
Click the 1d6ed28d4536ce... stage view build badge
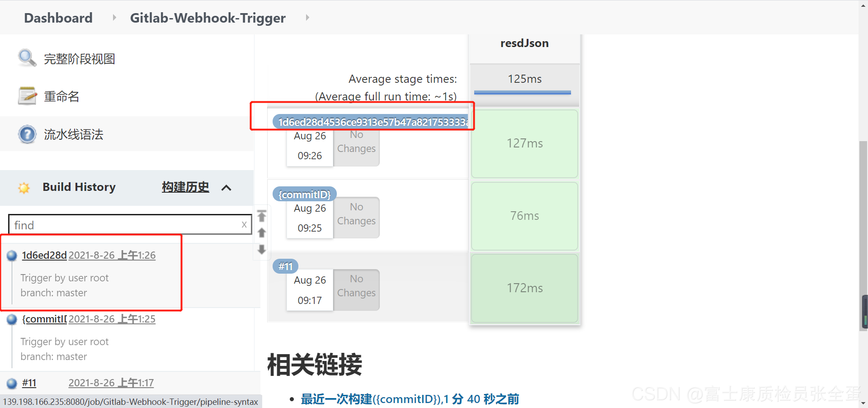click(x=371, y=122)
